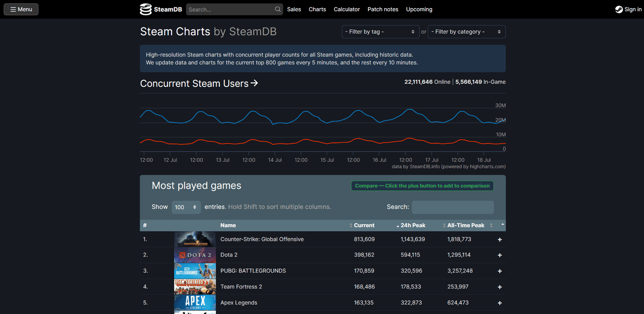Screen dimensions: 644x314
Task: Open the Calculator menu item
Action: tap(347, 9)
